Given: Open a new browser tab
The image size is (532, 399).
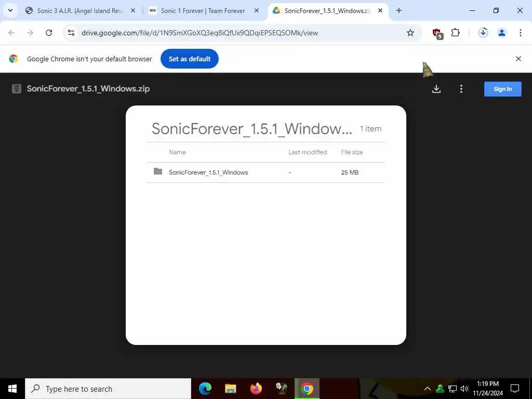Looking at the screenshot, I should tap(399, 10).
